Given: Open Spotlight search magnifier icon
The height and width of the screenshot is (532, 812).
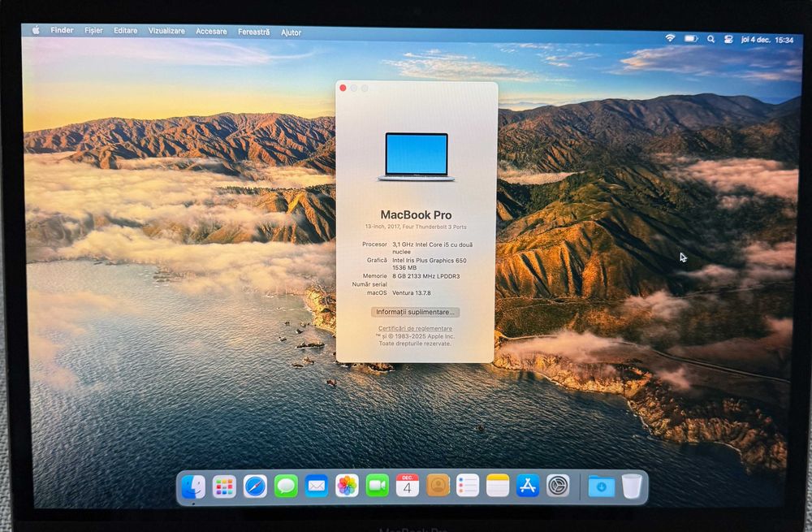Looking at the screenshot, I should coord(711,39).
